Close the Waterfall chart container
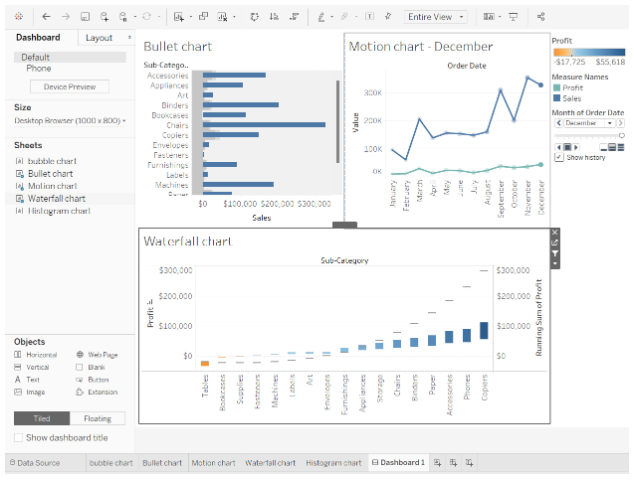The image size is (634, 481). click(x=555, y=233)
